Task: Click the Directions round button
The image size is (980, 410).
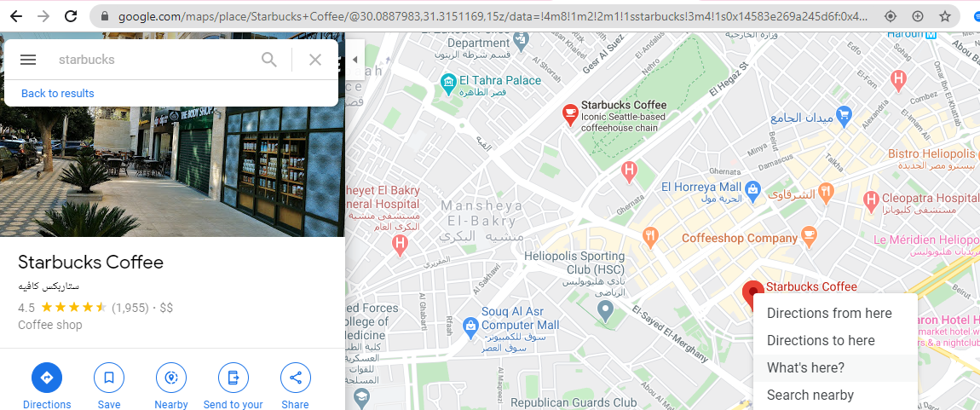Action: (47, 378)
